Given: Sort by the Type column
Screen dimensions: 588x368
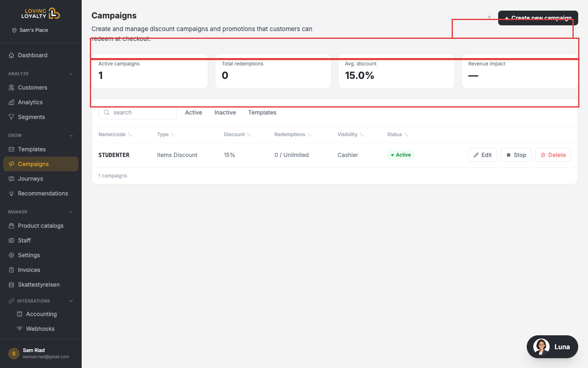Looking at the screenshot, I should tap(166, 135).
